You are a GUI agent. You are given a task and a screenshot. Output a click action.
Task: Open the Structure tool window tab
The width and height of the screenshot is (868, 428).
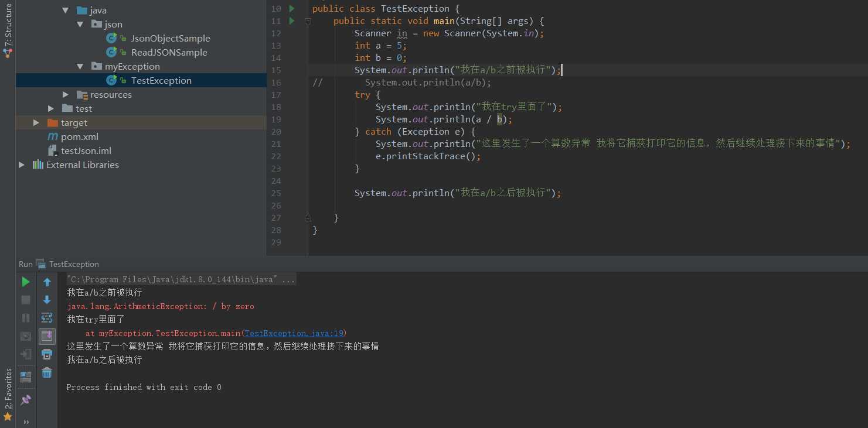tap(8, 30)
